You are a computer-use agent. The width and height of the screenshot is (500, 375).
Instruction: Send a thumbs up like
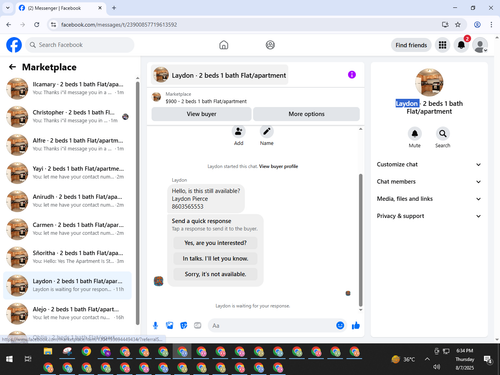(356, 325)
